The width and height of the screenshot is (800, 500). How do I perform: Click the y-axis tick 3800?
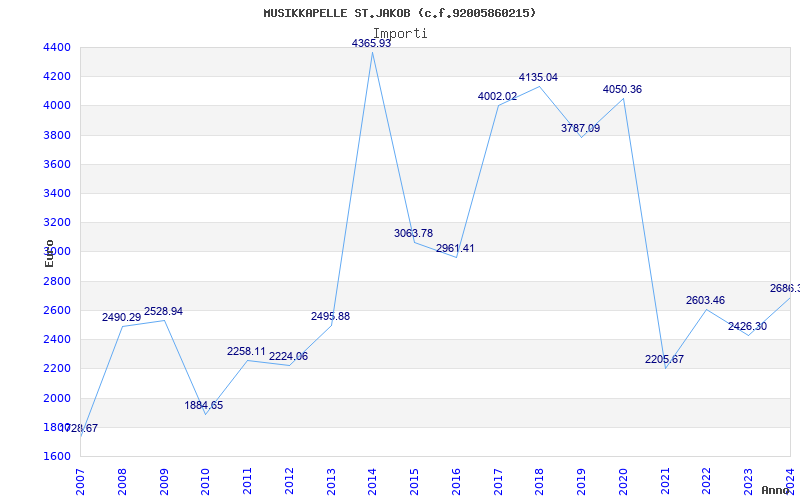click(58, 135)
